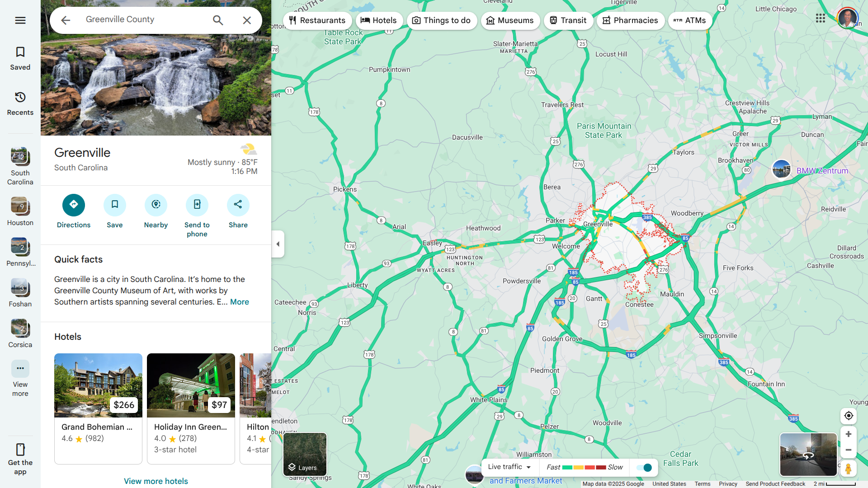Image resolution: width=868 pixels, height=488 pixels.
Task: Show your current location
Action: coord(849,416)
